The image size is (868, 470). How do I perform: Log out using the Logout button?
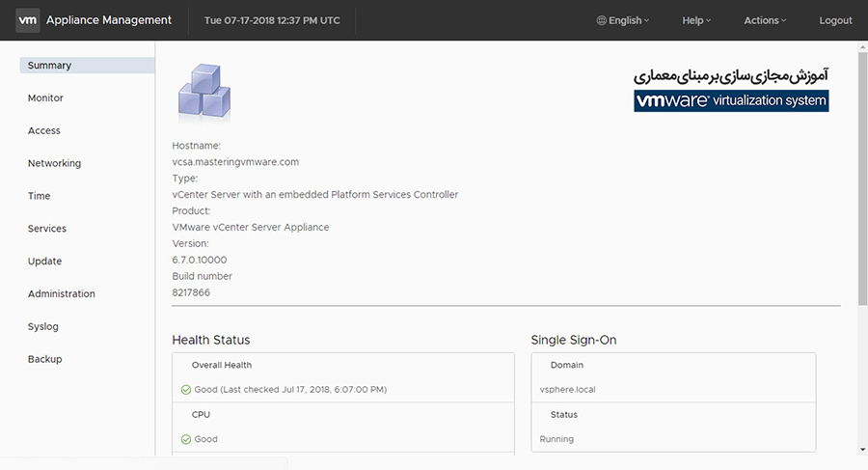point(835,20)
